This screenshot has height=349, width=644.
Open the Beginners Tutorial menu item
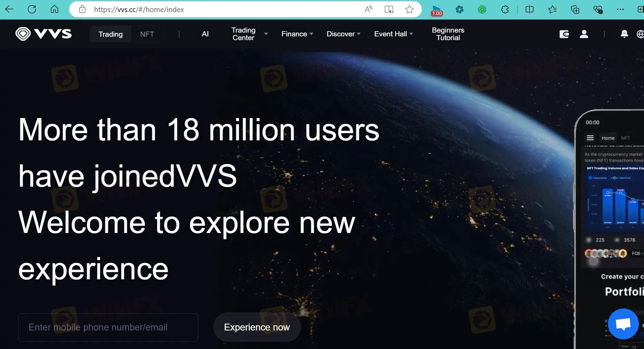(x=448, y=34)
